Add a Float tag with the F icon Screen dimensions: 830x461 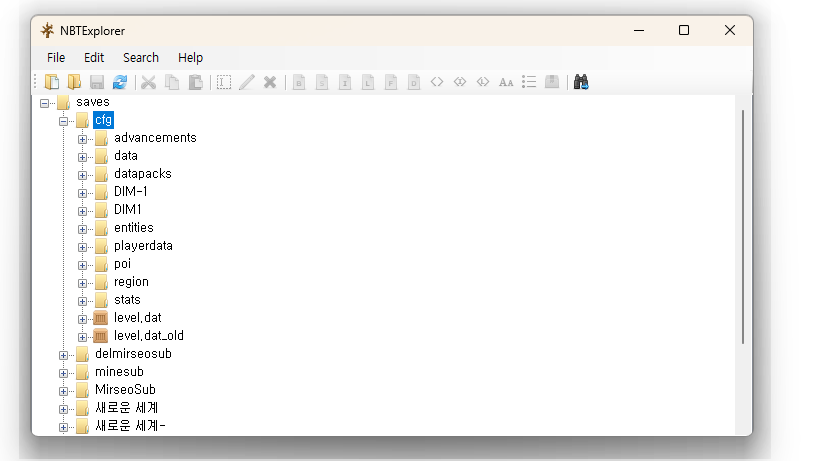(x=391, y=82)
